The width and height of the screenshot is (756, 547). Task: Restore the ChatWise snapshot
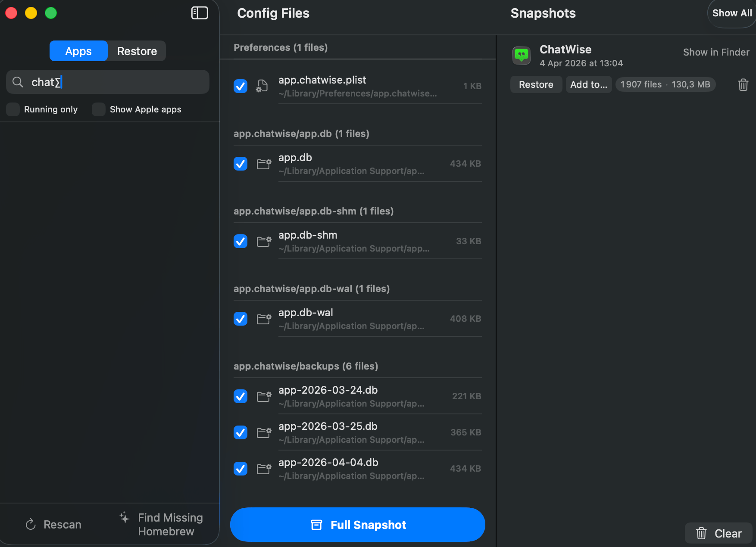click(536, 84)
